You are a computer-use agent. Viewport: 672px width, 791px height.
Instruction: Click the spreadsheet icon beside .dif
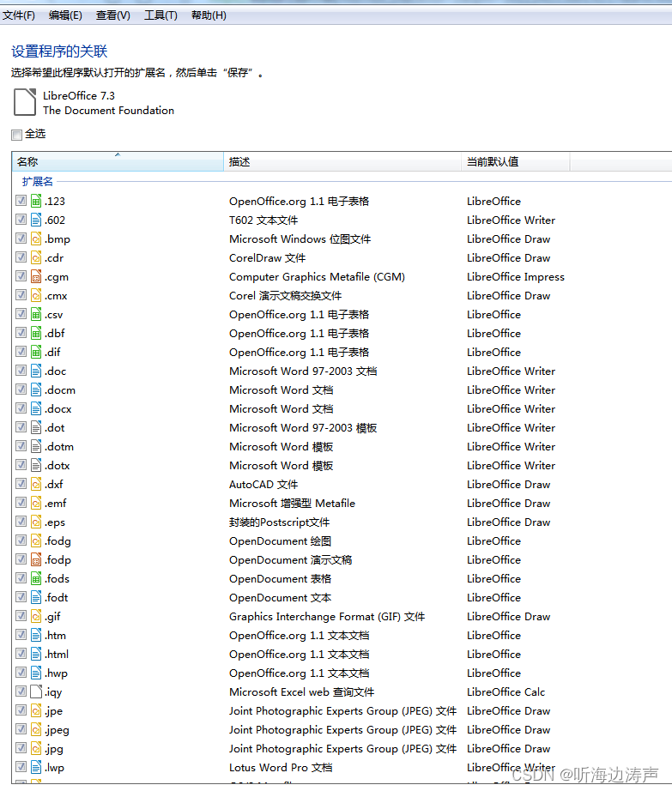36,352
